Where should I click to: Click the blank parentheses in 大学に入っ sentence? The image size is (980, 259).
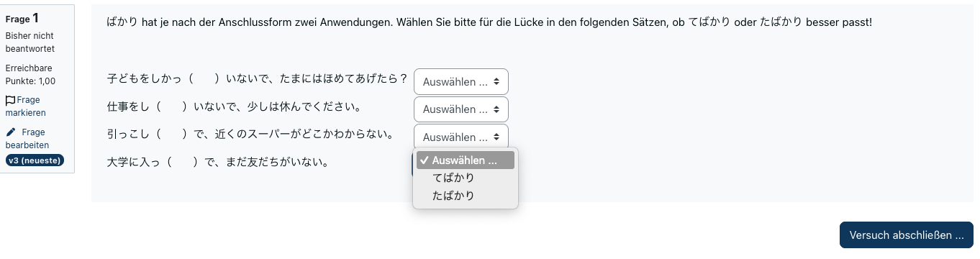[183, 163]
